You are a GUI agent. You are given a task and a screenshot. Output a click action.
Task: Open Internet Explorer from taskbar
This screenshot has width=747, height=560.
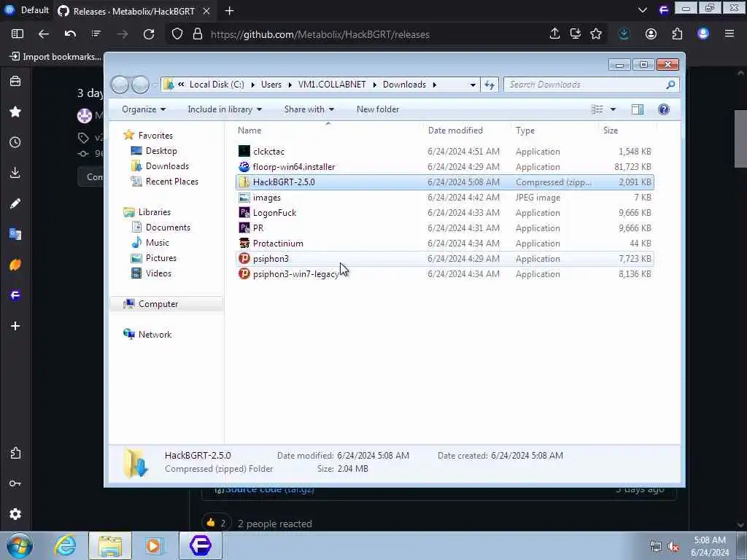tap(65, 545)
